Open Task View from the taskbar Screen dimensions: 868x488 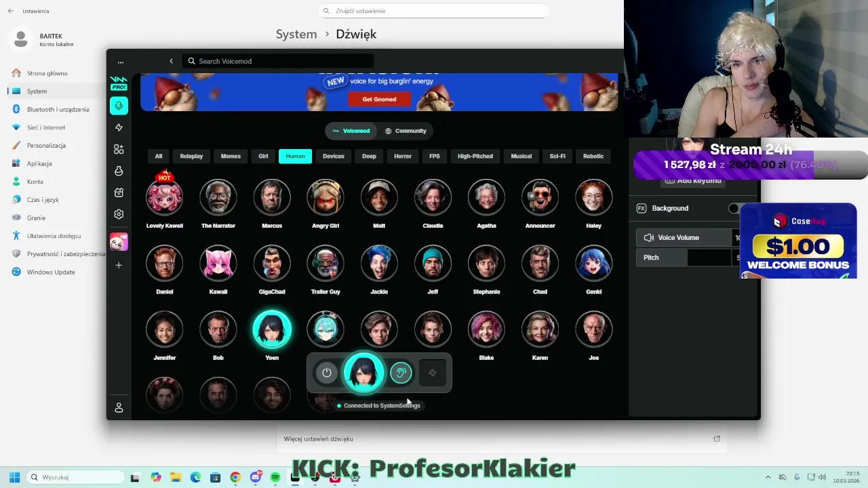(135, 477)
